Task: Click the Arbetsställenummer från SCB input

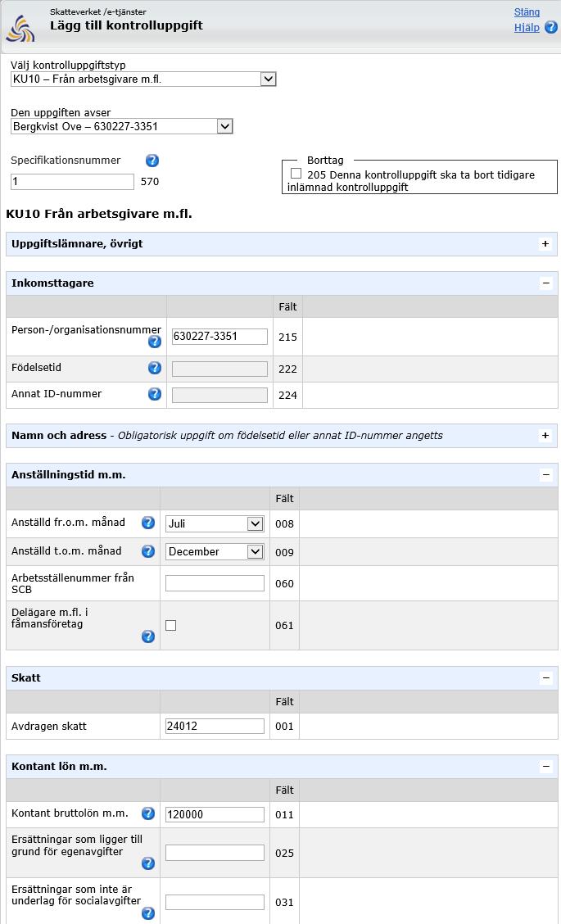Action: click(215, 583)
